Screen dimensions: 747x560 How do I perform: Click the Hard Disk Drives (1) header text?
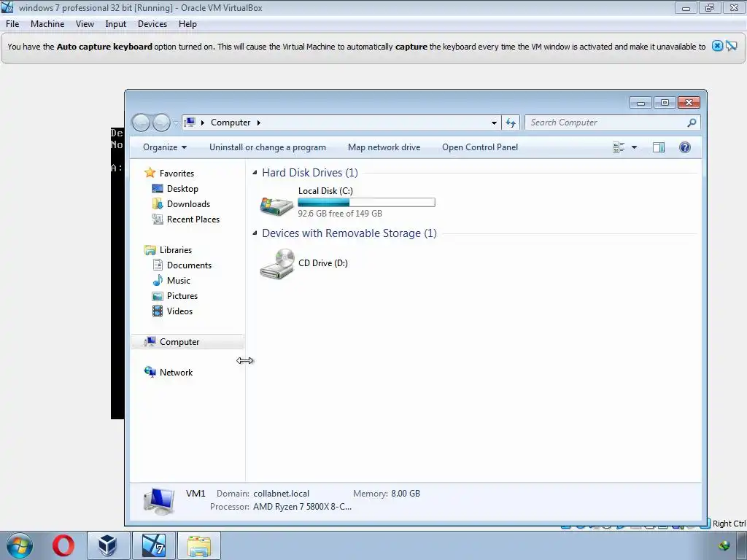309,172
